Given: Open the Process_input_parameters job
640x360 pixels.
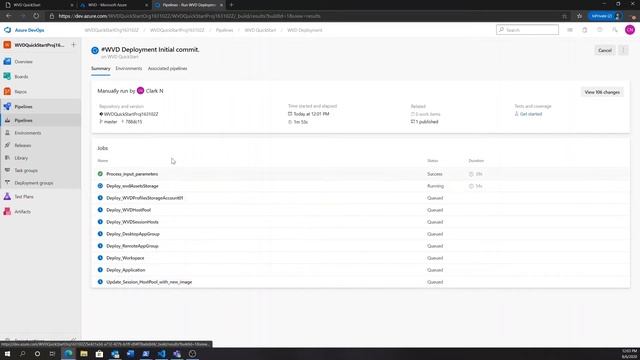Looking at the screenshot, I should pyautogui.click(x=132, y=174).
